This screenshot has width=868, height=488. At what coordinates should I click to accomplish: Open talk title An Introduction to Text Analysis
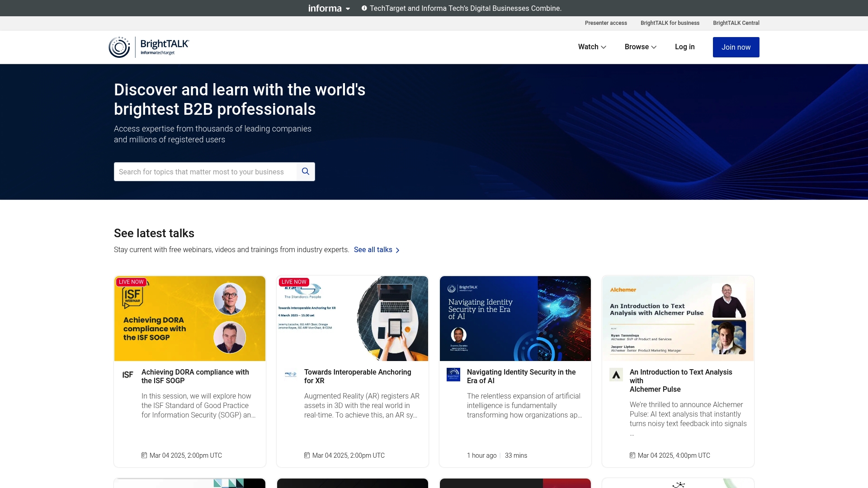click(x=681, y=380)
